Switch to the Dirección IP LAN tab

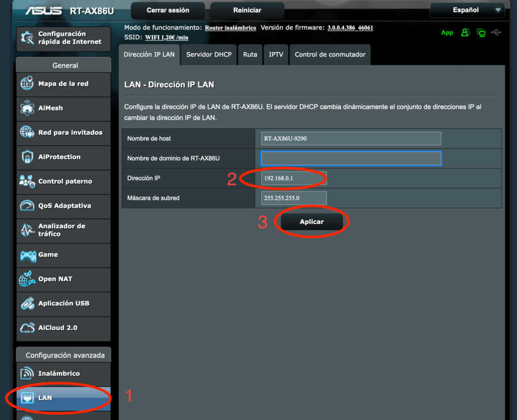(x=149, y=55)
